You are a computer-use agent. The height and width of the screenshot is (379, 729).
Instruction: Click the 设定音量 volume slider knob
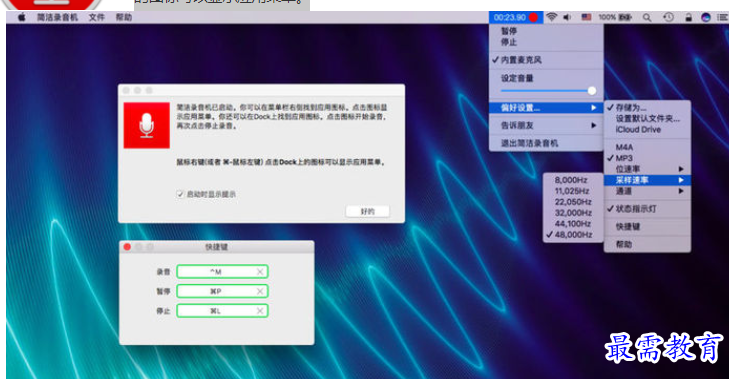point(591,91)
